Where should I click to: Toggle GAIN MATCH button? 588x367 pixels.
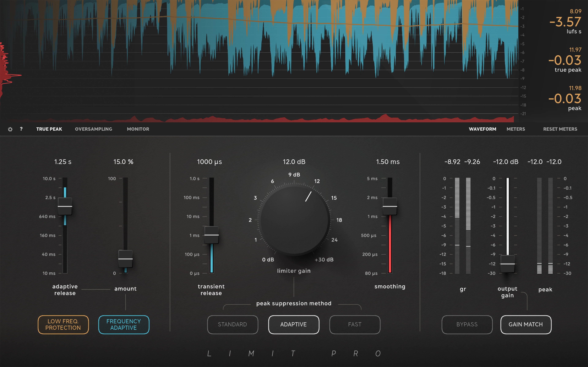(526, 325)
